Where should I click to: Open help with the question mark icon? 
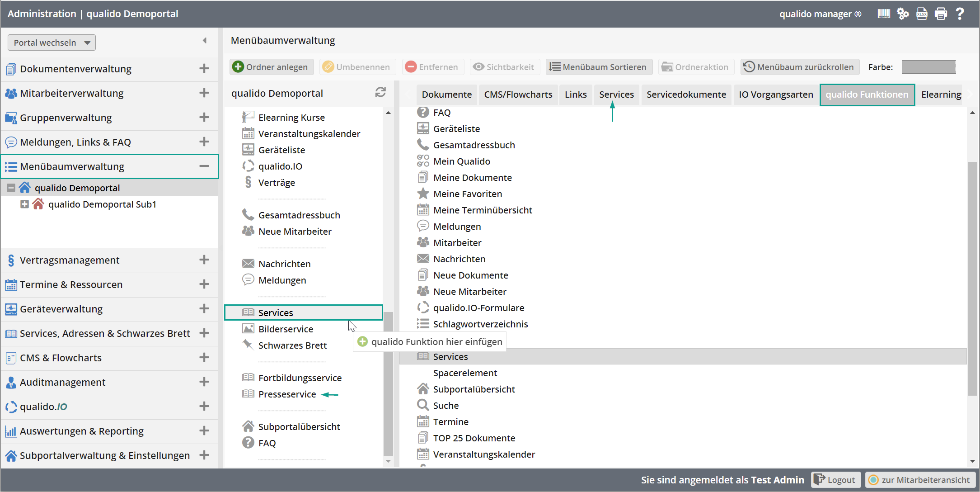pos(960,14)
